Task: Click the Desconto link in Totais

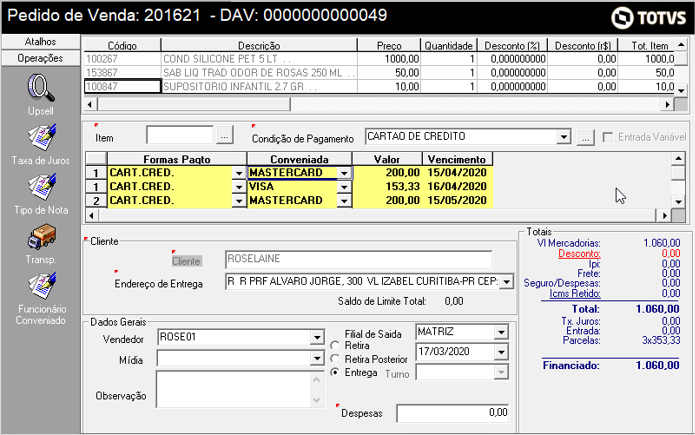Action: tap(579, 254)
